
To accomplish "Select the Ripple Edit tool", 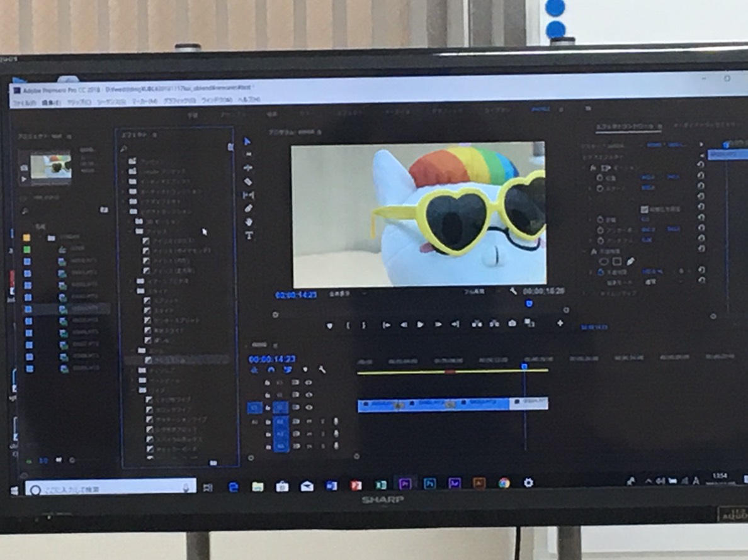I will click(x=248, y=168).
